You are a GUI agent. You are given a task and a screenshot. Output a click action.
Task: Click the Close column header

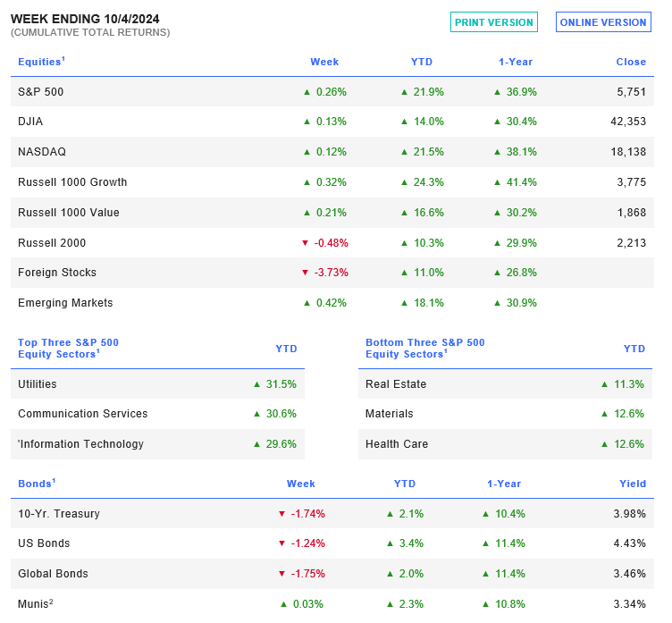click(631, 62)
